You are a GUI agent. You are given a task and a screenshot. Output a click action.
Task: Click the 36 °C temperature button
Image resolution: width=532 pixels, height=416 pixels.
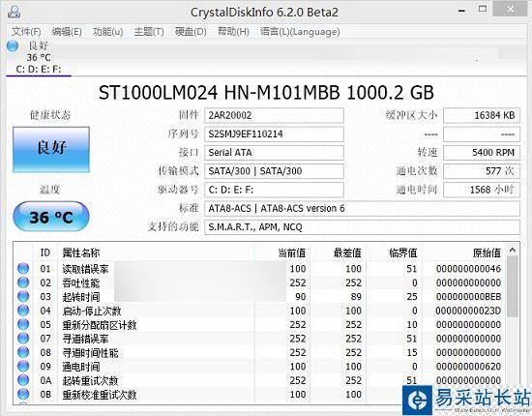[x=51, y=217]
